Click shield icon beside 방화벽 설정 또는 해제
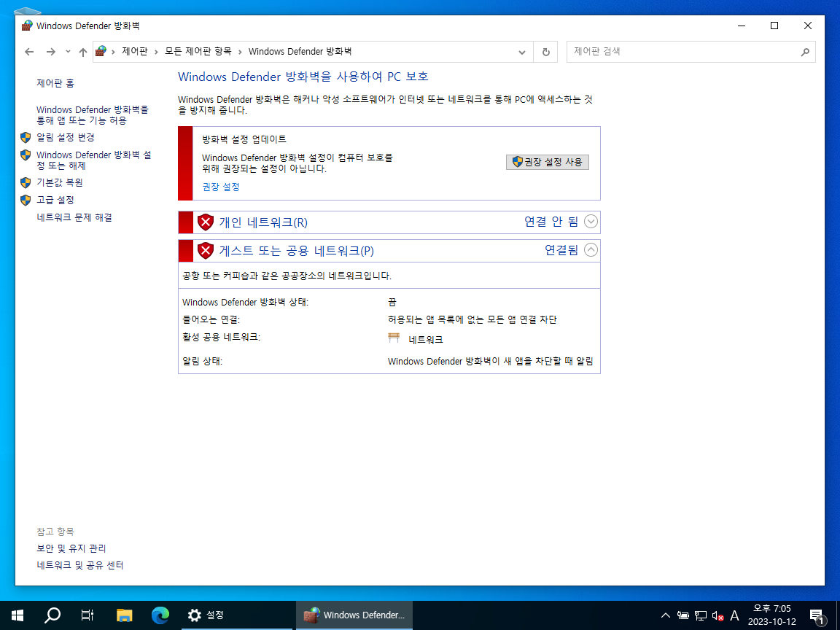The image size is (840, 630). pyautogui.click(x=26, y=155)
